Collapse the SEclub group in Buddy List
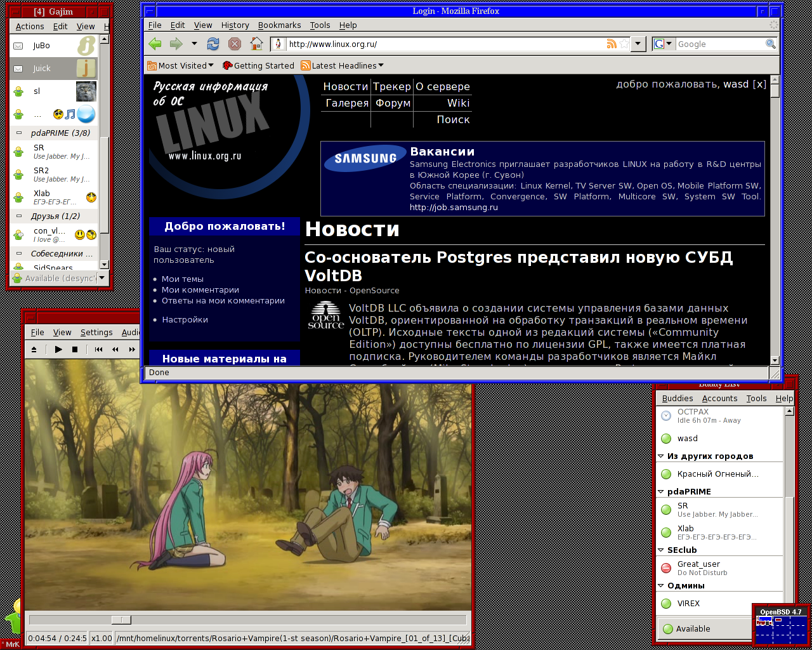This screenshot has height=650, width=812. click(x=661, y=550)
